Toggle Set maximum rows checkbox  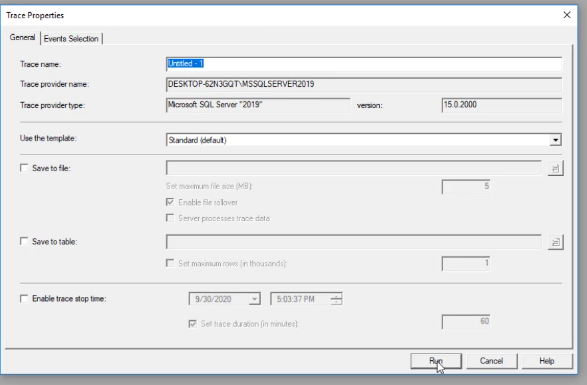pos(170,263)
